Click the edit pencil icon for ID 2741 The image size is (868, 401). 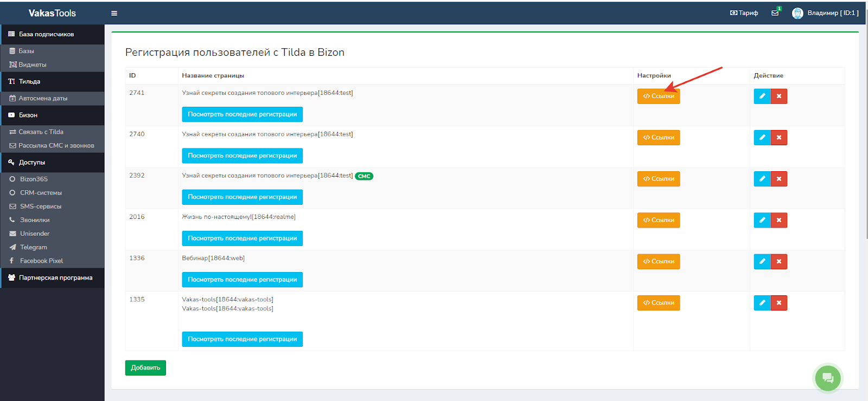click(x=762, y=96)
